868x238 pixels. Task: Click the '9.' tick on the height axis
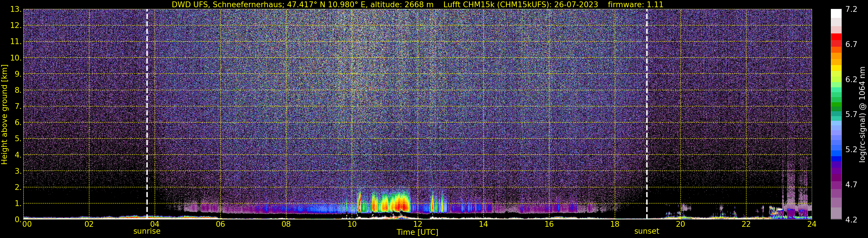18,74
